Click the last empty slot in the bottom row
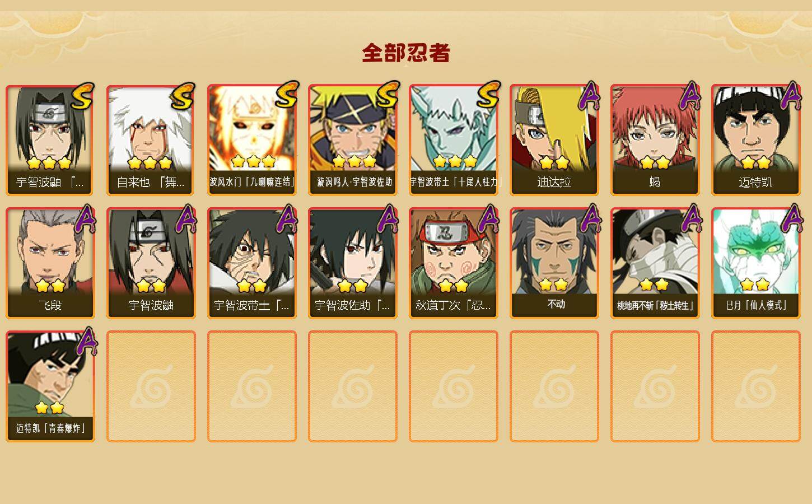 click(756, 386)
